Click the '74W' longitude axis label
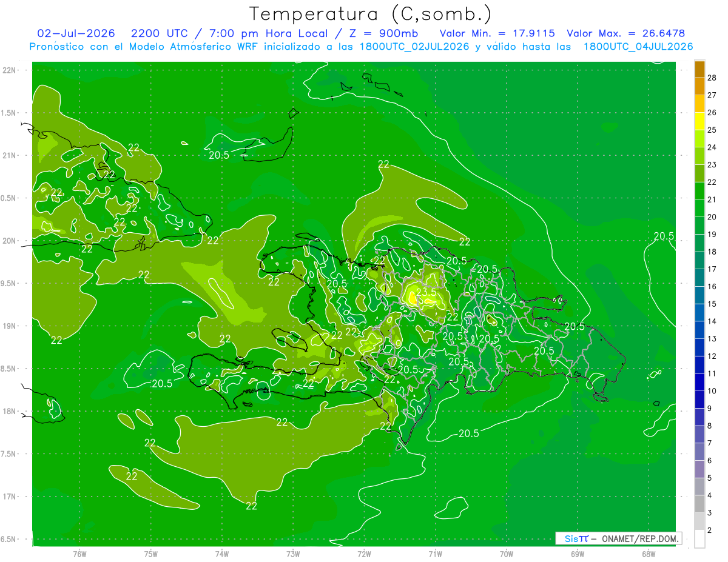This screenshot has height=562, width=728. (x=222, y=554)
